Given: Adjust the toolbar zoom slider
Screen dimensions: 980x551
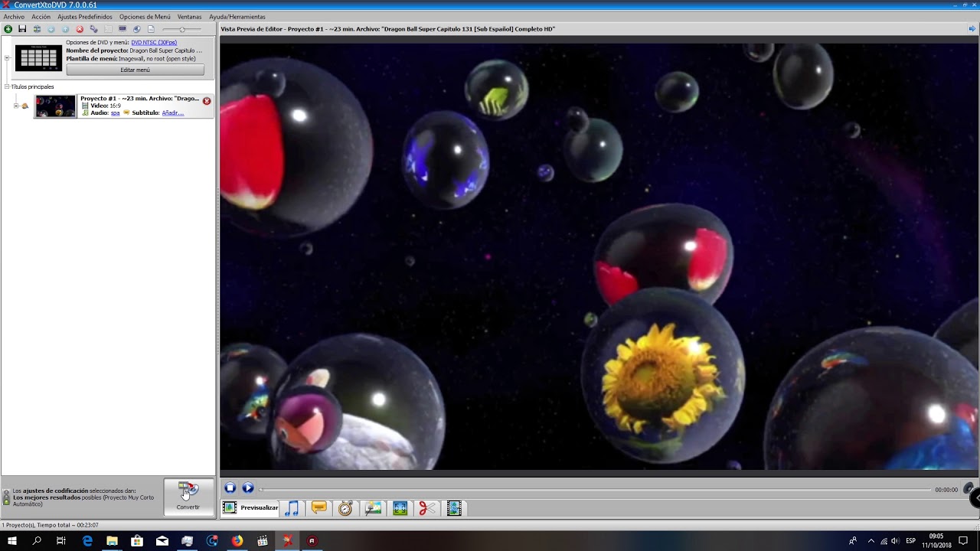Looking at the screenshot, I should point(181,29).
